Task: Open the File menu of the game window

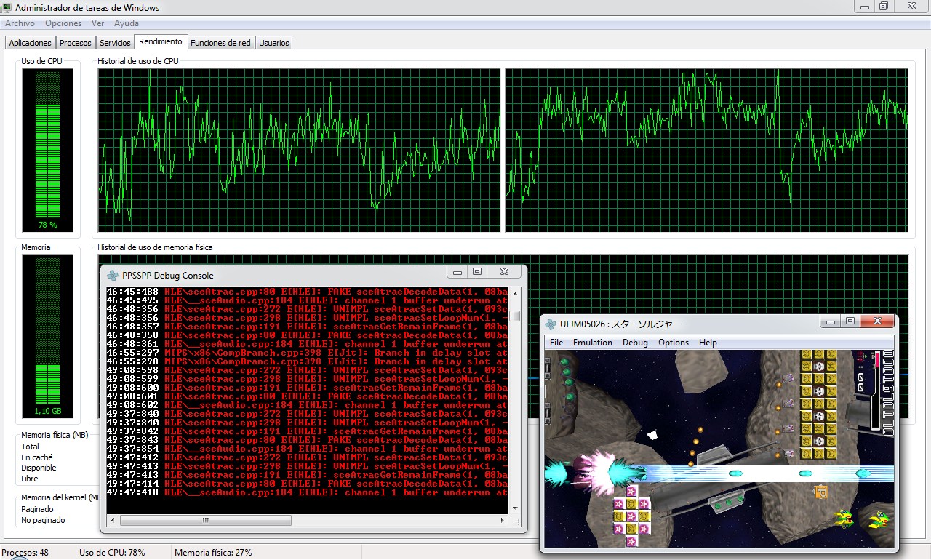Action: pos(556,343)
